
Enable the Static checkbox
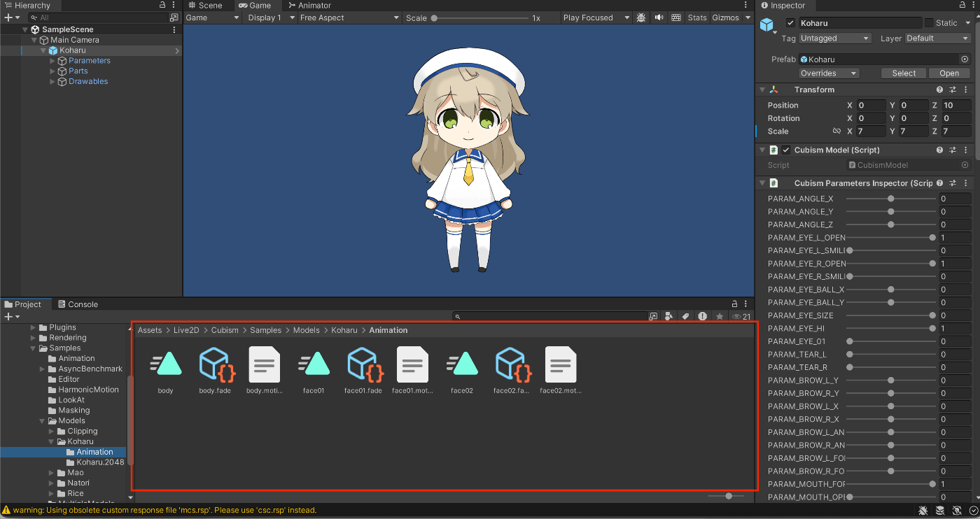pos(929,23)
